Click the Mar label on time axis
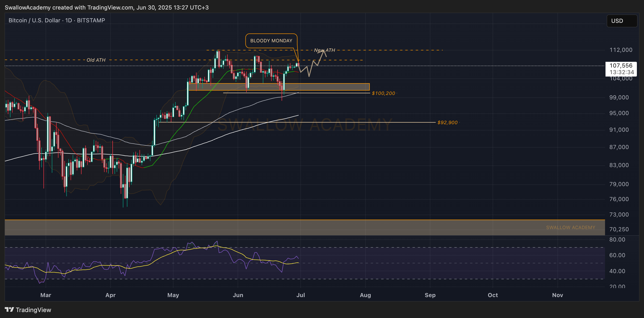The image size is (644, 318). (x=46, y=295)
